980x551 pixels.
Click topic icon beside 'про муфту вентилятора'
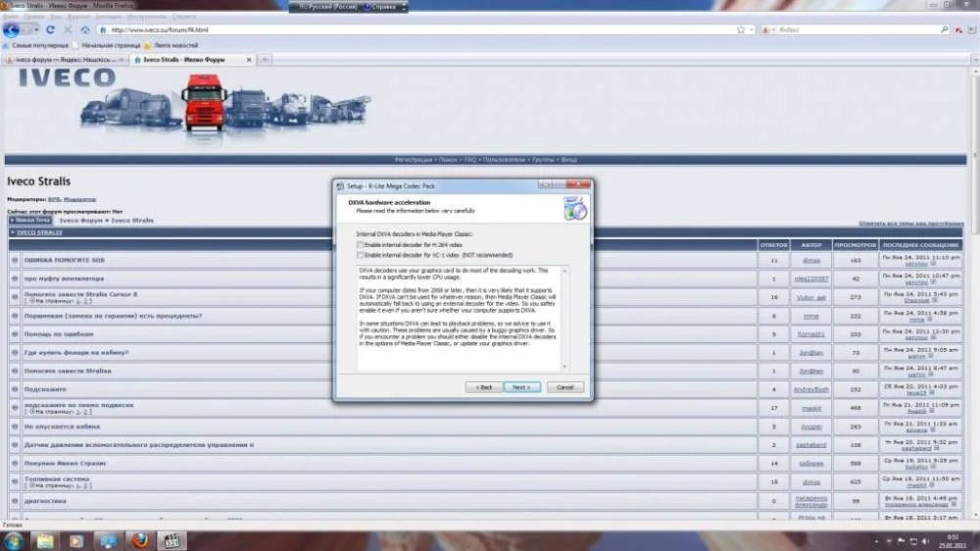coord(15,278)
